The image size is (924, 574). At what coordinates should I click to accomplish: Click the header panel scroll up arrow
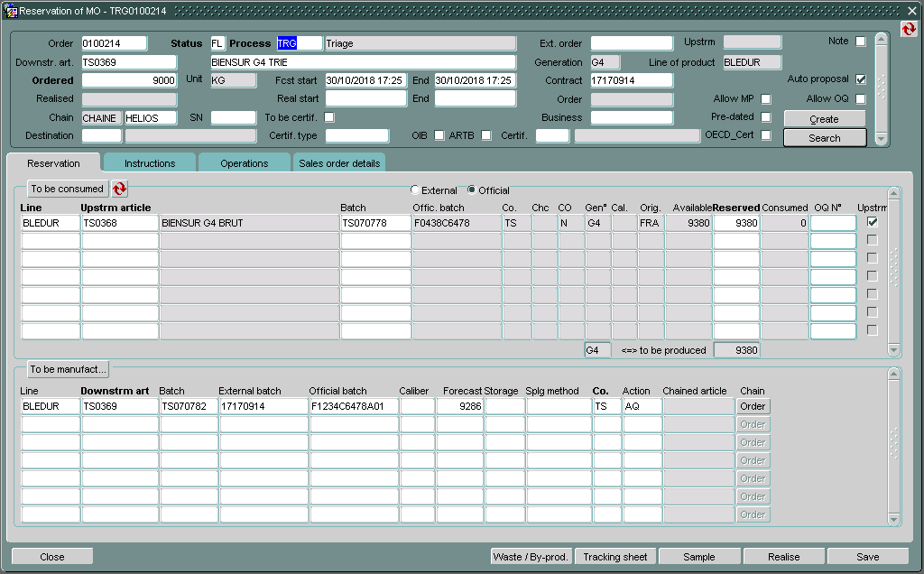tap(882, 40)
